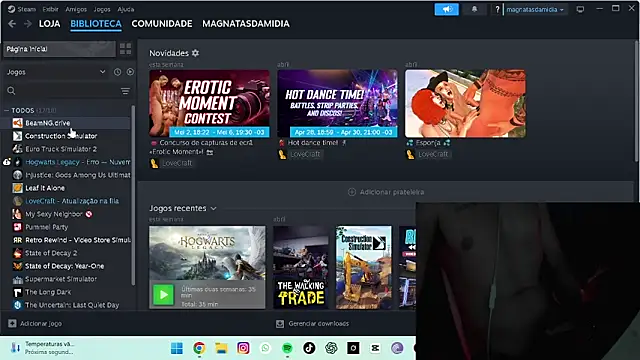The width and height of the screenshot is (640, 360).
Task: Open ChatGPT from the taskbar
Action: pyautogui.click(x=331, y=348)
